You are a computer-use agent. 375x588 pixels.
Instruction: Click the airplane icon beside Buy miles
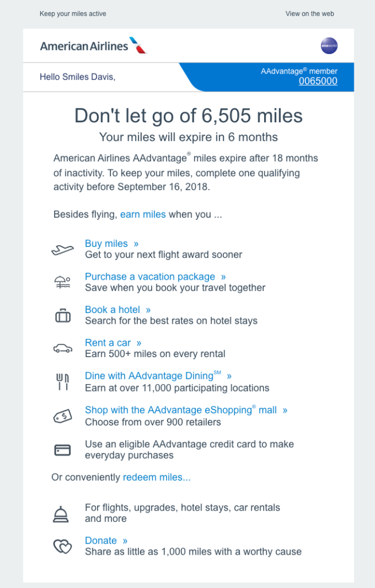click(x=63, y=249)
